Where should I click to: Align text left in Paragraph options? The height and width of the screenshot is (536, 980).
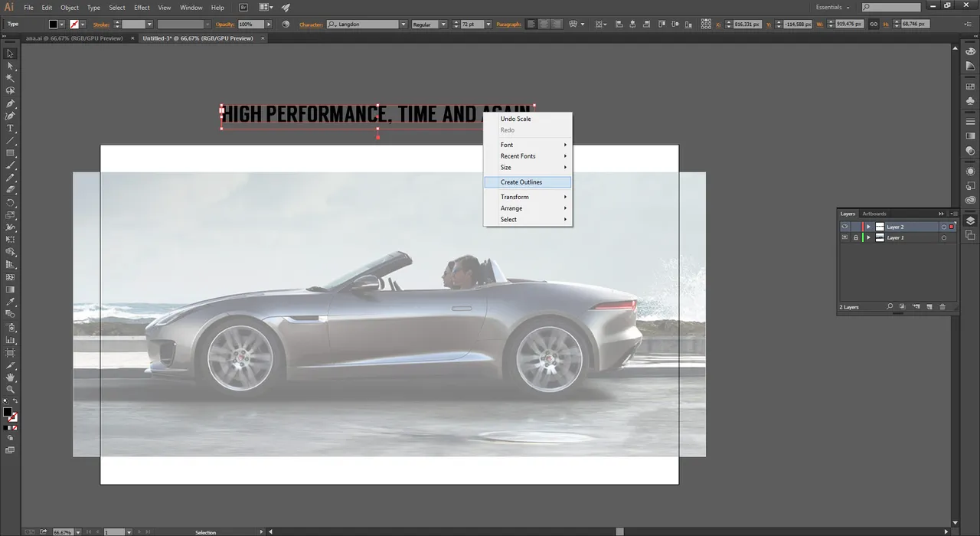click(x=532, y=25)
